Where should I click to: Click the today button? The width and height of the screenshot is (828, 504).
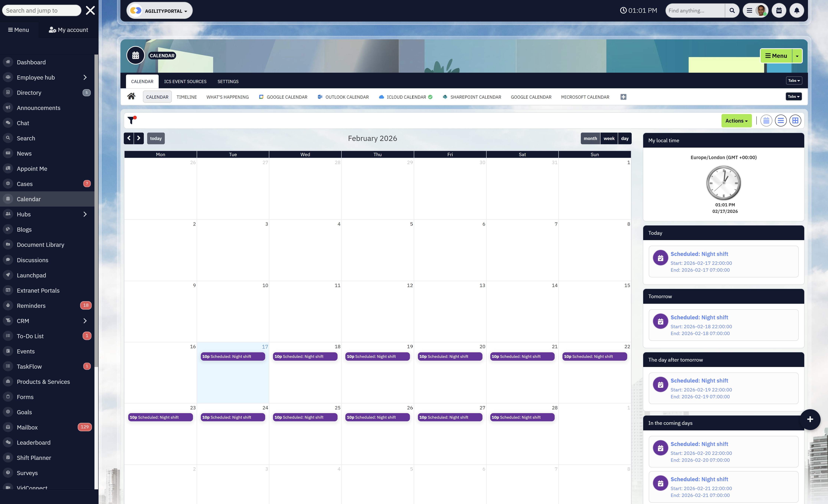156,138
